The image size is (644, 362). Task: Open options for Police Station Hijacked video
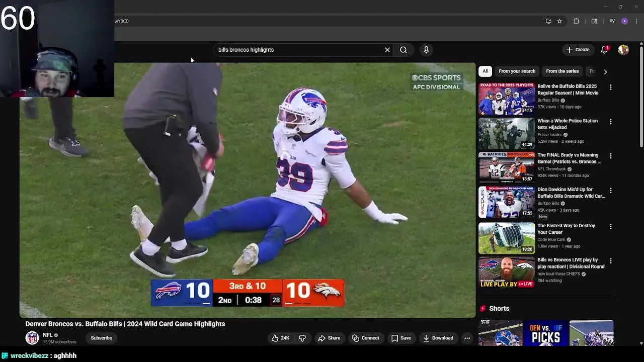611,122
